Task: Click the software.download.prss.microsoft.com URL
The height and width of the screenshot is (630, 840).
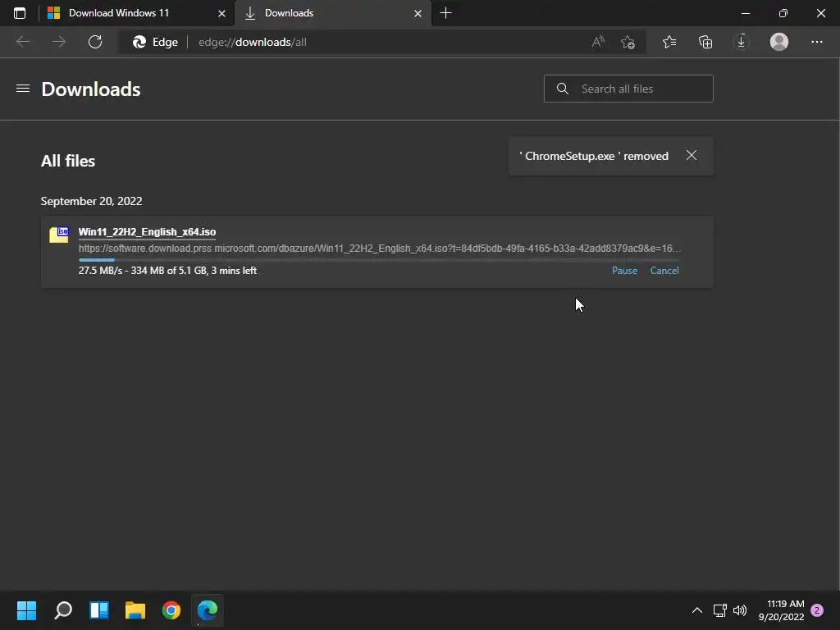Action: [x=379, y=248]
